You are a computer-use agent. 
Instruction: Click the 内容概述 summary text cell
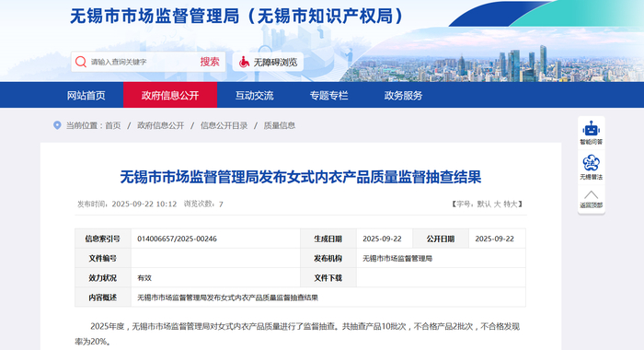[328, 297]
